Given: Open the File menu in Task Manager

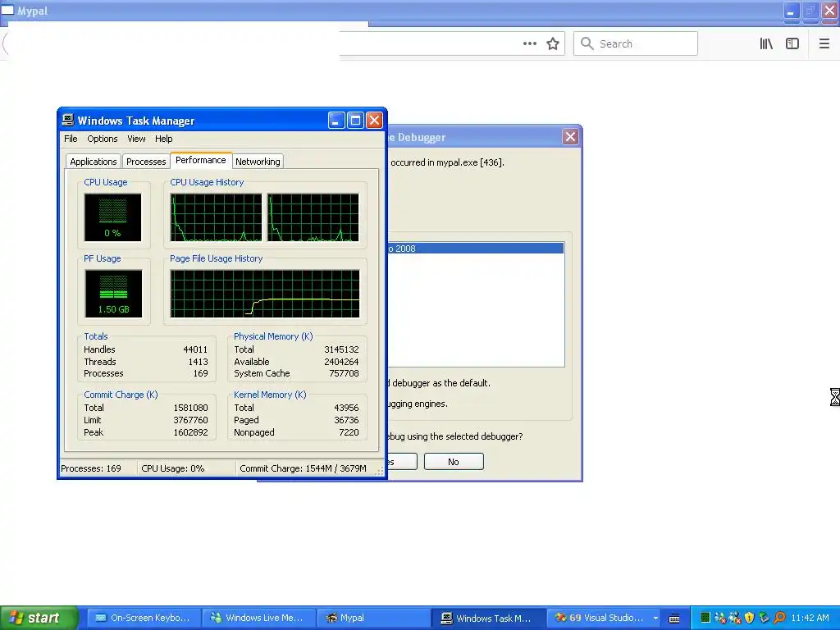Looking at the screenshot, I should tap(71, 139).
